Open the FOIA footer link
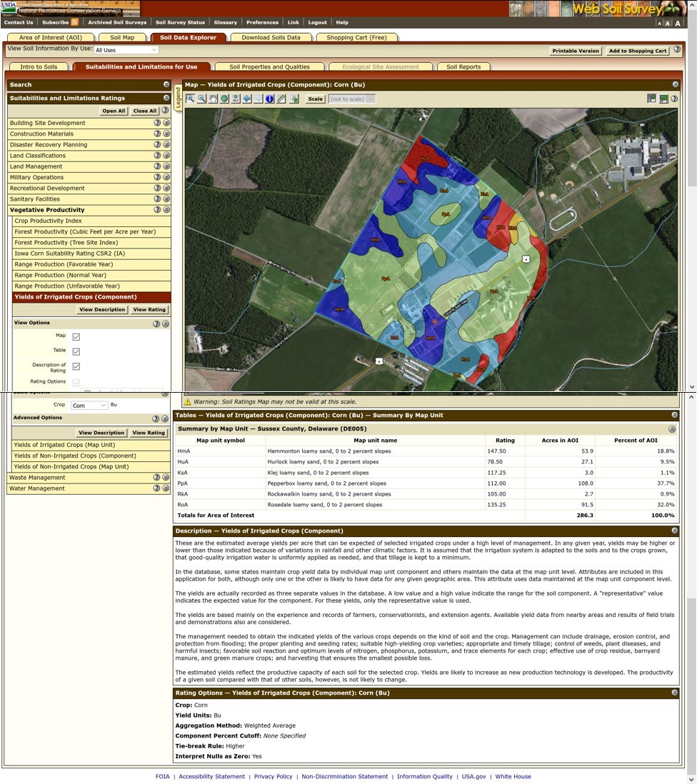 [x=163, y=776]
